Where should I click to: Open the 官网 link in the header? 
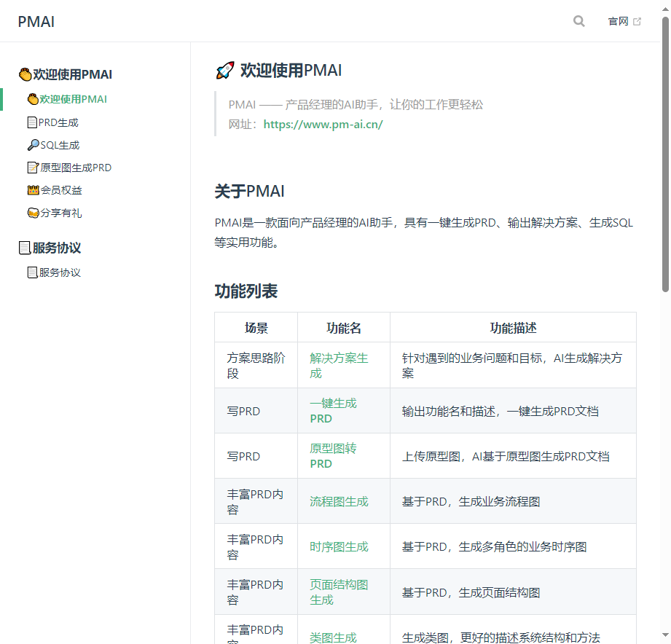[624, 21]
